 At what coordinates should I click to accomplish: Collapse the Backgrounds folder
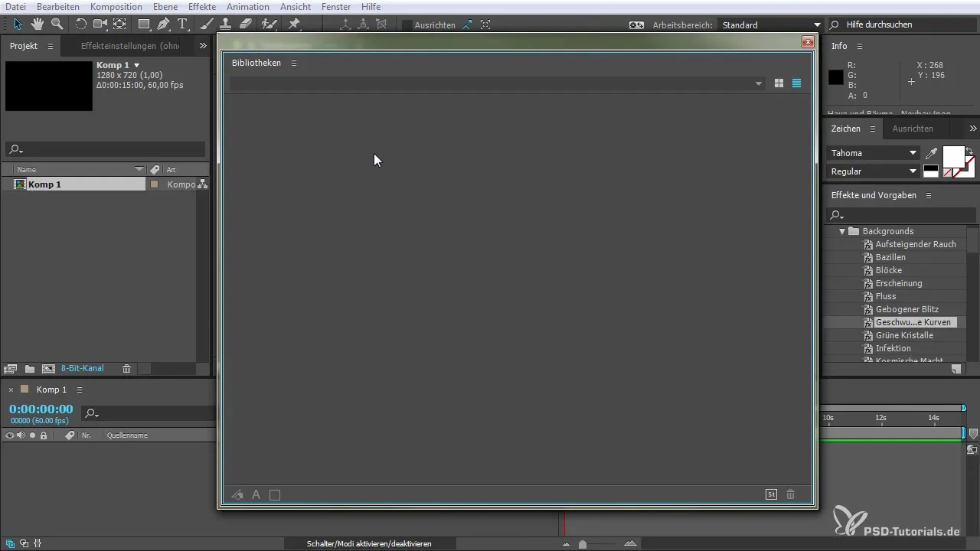coord(842,231)
